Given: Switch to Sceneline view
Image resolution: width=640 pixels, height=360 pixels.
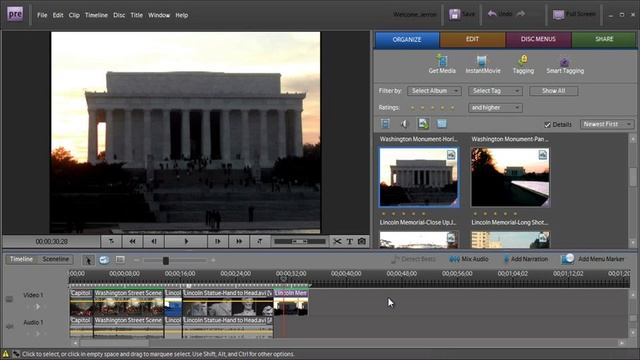Looking at the screenshot, I should point(56,259).
